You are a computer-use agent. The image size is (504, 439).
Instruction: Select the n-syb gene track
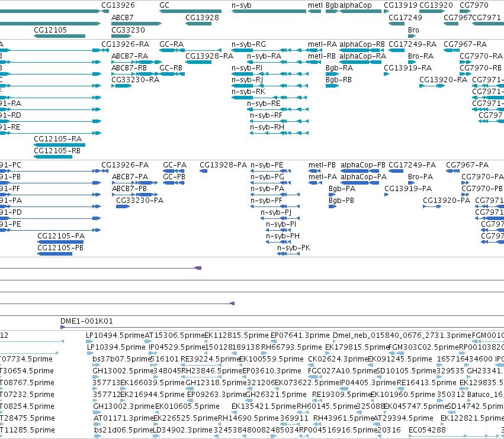click(269, 11)
